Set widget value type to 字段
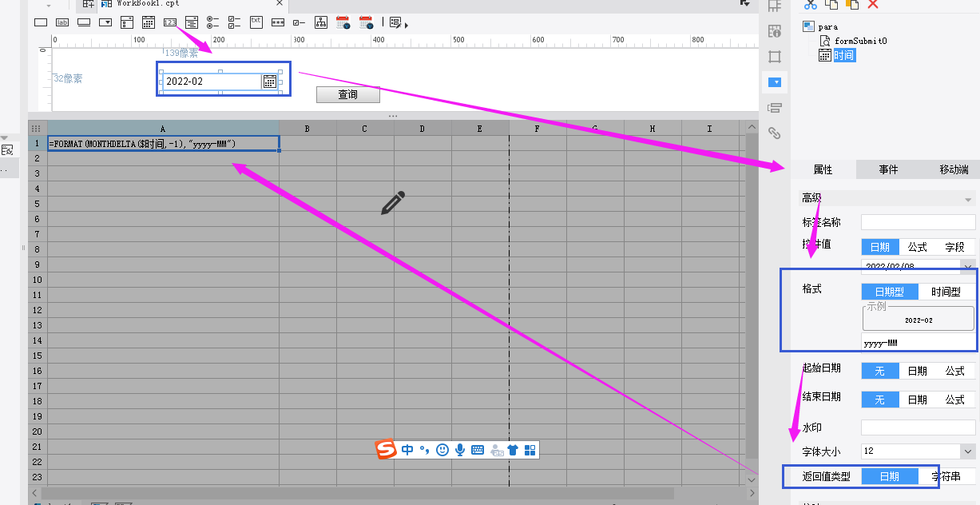Screen dimensions: 980x505 pyautogui.click(x=955, y=248)
